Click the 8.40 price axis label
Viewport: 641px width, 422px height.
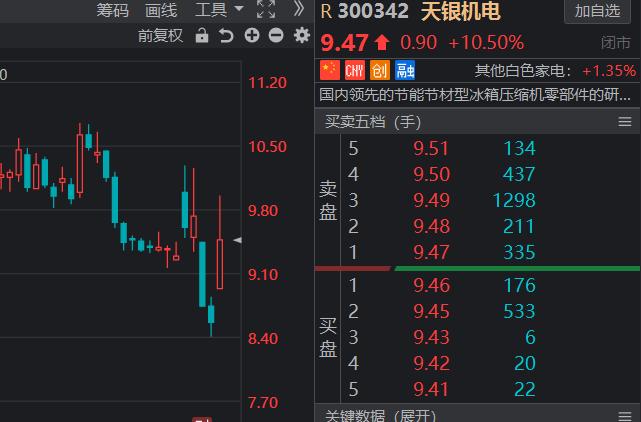click(x=263, y=339)
